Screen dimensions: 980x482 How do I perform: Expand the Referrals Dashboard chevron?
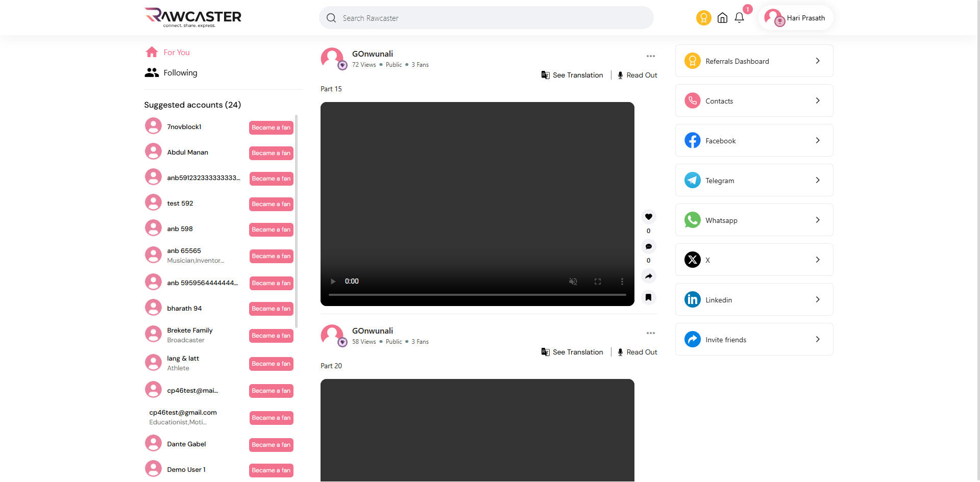pos(817,61)
